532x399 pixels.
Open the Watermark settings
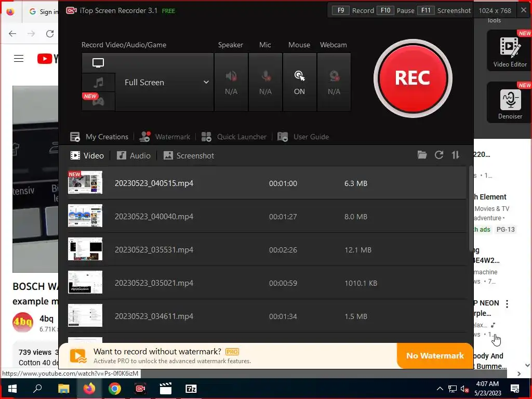(x=165, y=137)
